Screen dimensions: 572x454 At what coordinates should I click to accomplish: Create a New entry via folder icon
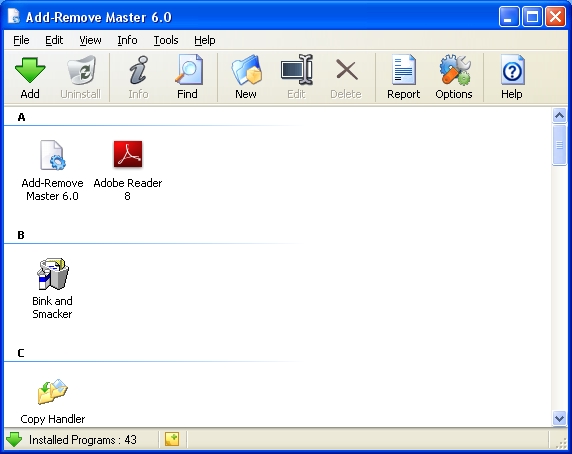click(x=246, y=70)
